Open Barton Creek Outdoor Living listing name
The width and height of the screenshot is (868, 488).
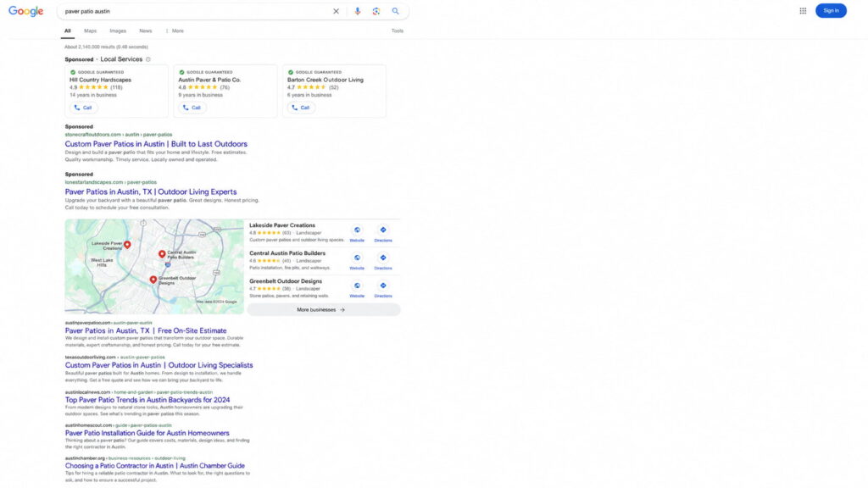click(x=325, y=80)
